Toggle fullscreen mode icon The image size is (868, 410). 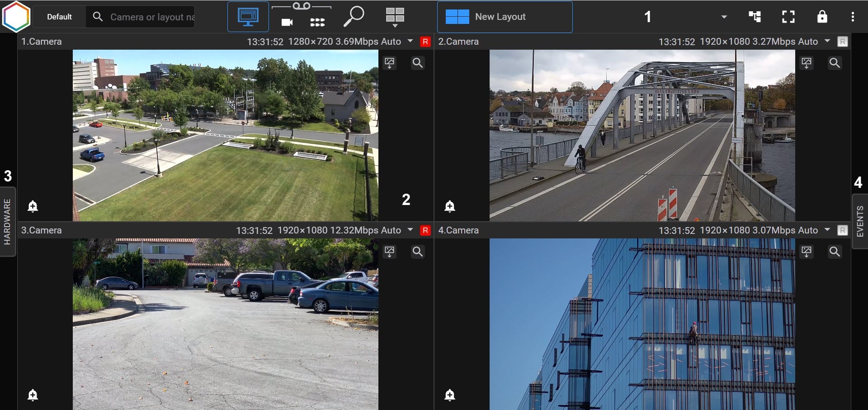788,17
